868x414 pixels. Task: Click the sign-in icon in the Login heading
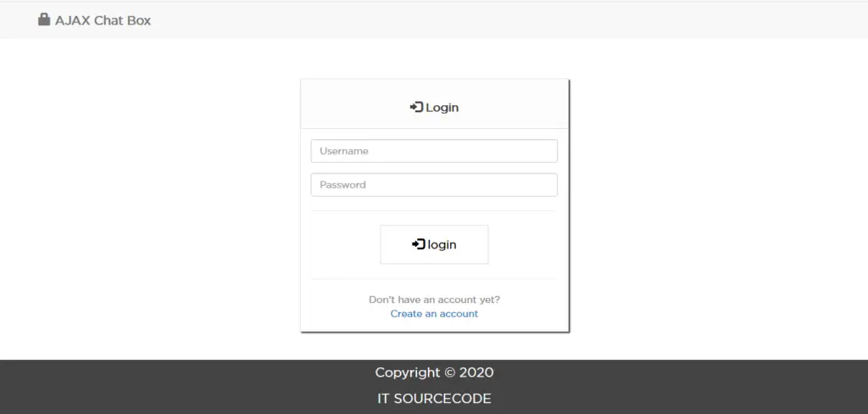[x=416, y=107]
